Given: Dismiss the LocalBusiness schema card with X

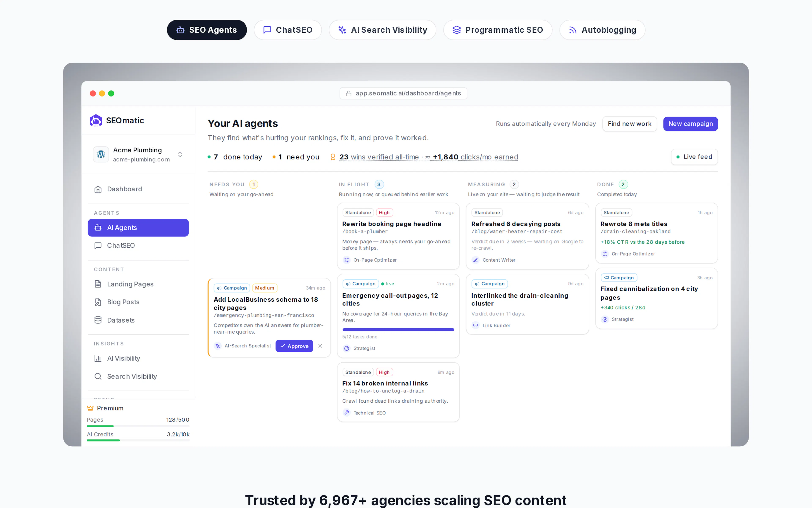Looking at the screenshot, I should pyautogui.click(x=320, y=346).
